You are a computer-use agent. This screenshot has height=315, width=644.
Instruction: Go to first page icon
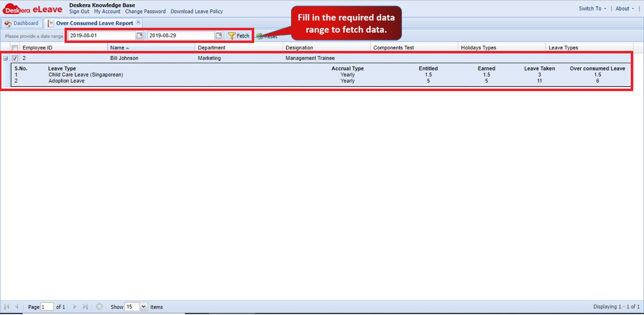coord(7,307)
